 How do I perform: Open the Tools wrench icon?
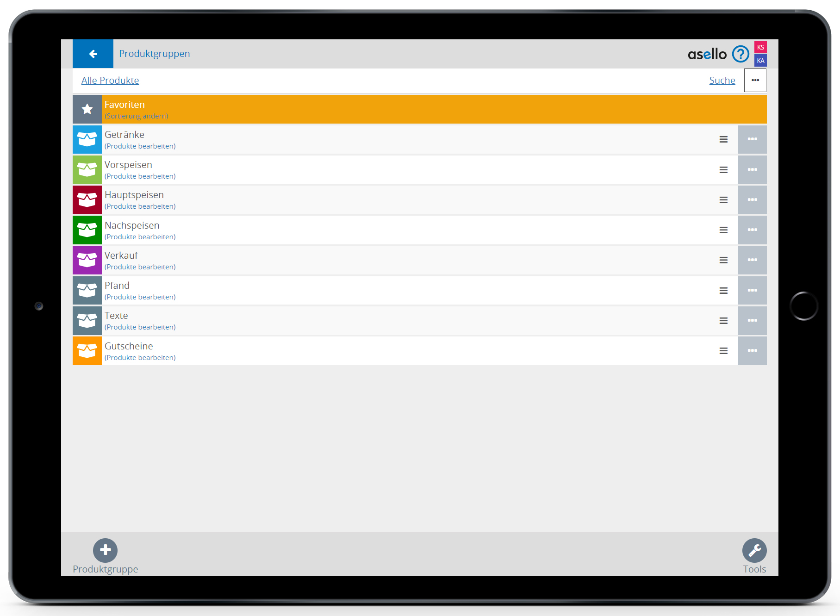(754, 550)
